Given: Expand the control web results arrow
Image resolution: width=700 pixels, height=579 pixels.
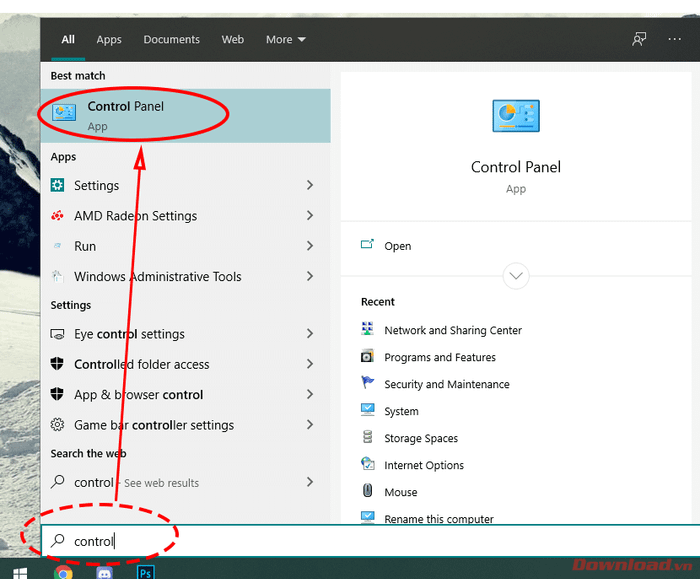Looking at the screenshot, I should pyautogui.click(x=310, y=482).
